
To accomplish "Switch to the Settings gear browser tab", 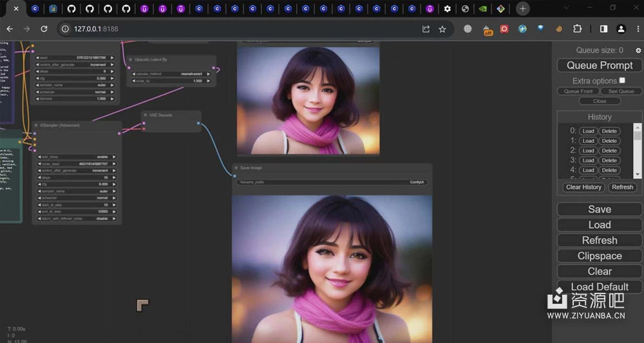I will click(448, 8).
